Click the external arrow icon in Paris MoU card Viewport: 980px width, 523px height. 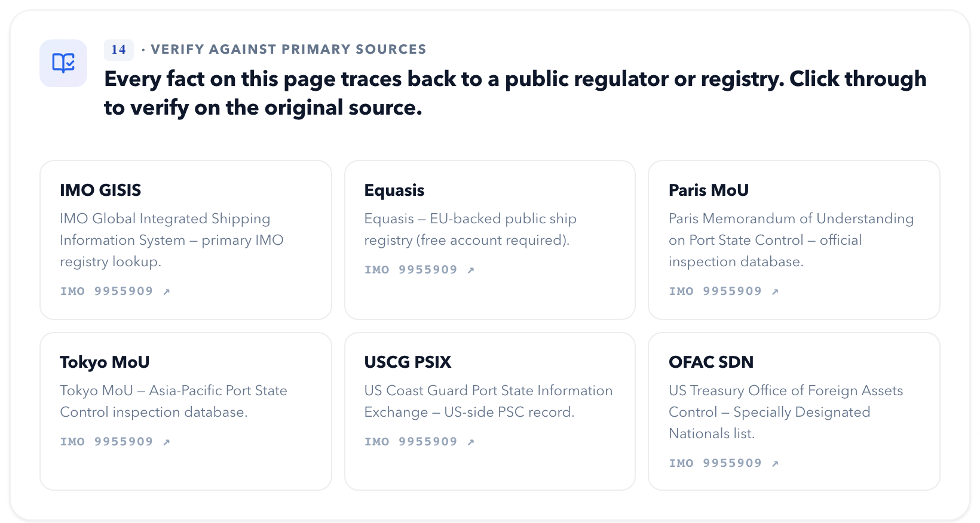(775, 291)
